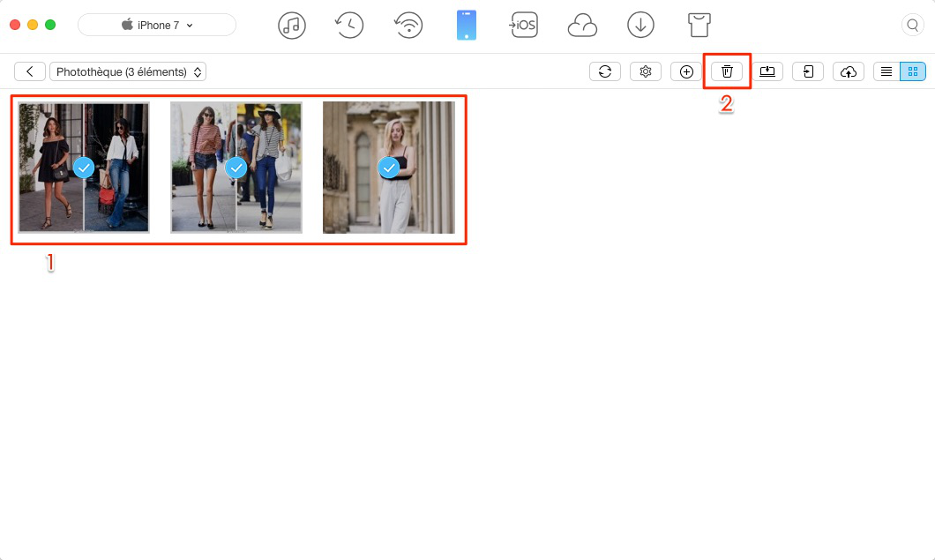Open the iCloud manager cloud icon
Image resolution: width=935 pixels, height=560 pixels.
click(582, 26)
